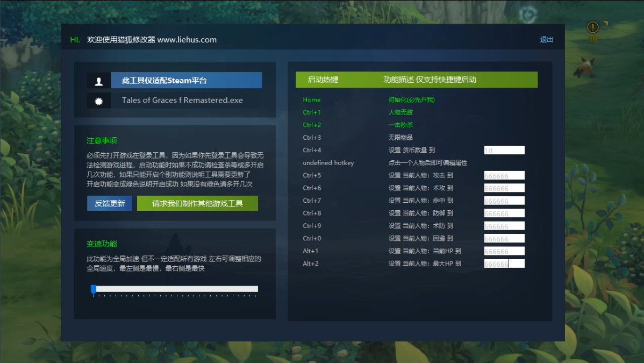This screenshot has height=363, width=644.
Task: Click the Ctrl+3 hotkey label
Action: click(312, 138)
